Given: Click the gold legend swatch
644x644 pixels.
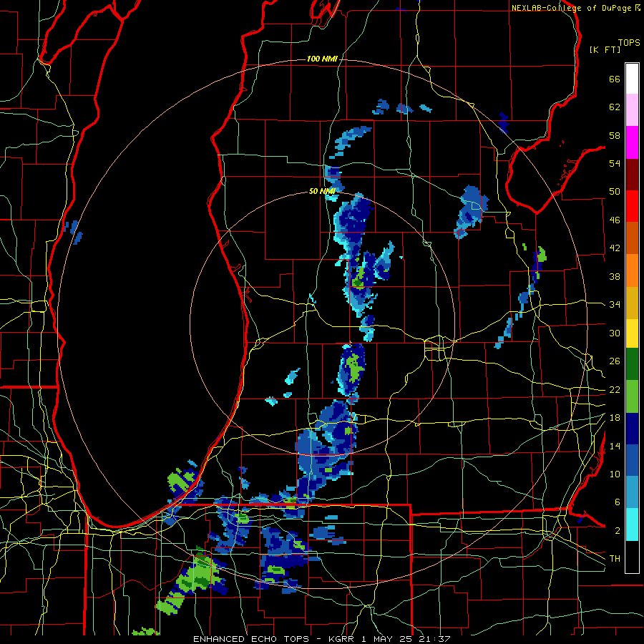Looking at the screenshot, I should coord(632,303).
